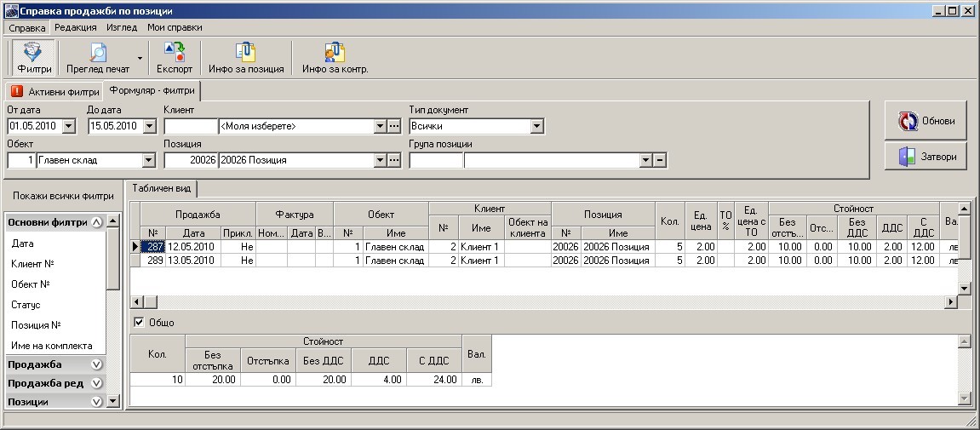Viewport: 980px width, 430px height.
Task: Click the Клиент number input field
Action: click(x=191, y=126)
